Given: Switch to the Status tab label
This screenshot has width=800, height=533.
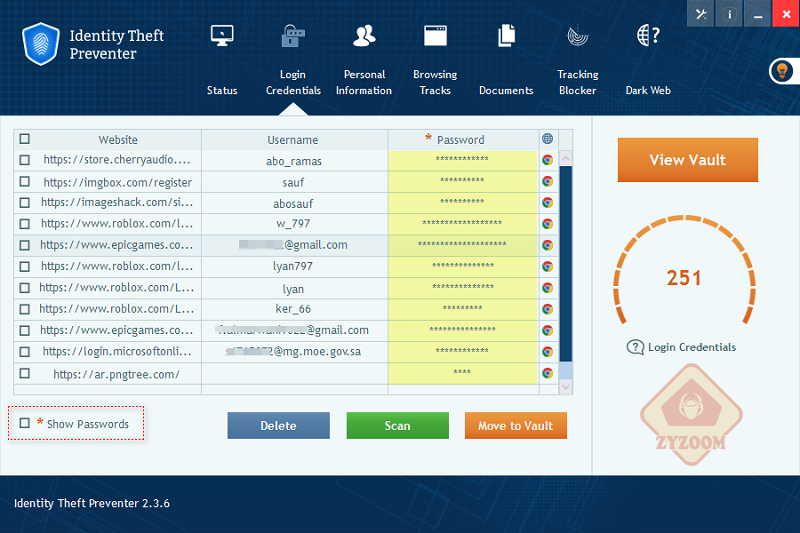Looking at the screenshot, I should point(222,90).
